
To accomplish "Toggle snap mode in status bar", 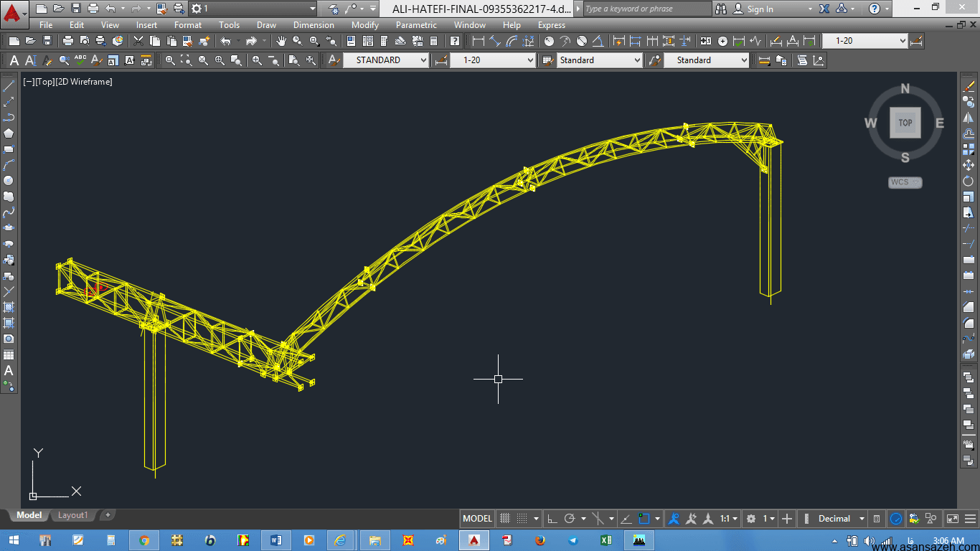I will (522, 519).
